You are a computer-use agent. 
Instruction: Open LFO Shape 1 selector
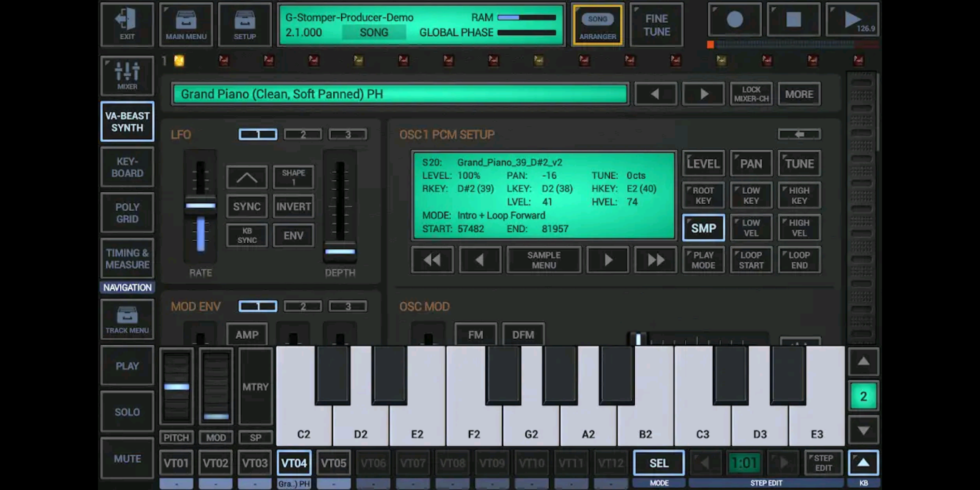(x=294, y=177)
